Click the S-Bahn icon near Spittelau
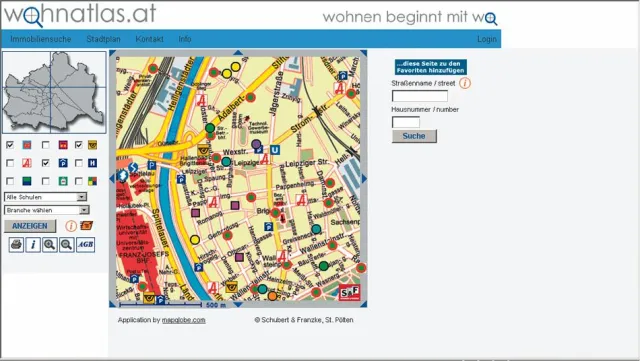Image resolution: width=640 pixels, height=361 pixels. 133,167
